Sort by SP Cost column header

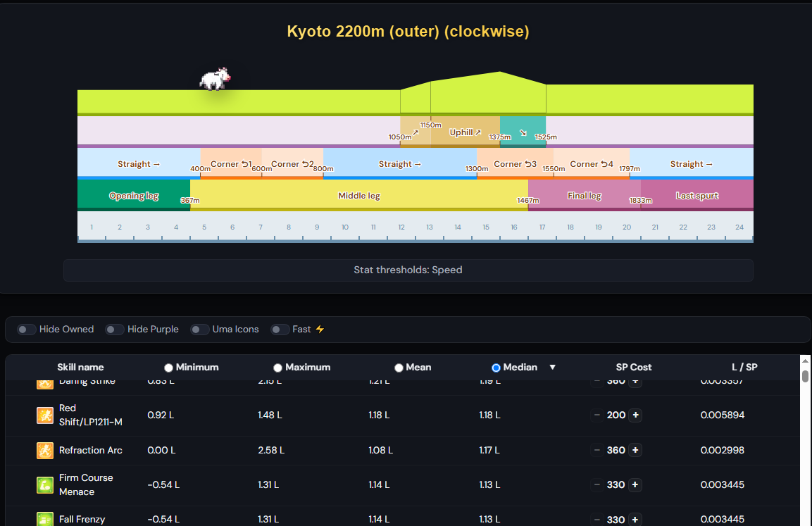coord(634,367)
